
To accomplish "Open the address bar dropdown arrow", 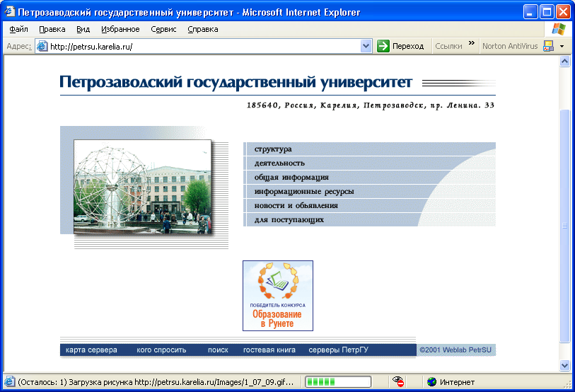I will [x=366, y=46].
